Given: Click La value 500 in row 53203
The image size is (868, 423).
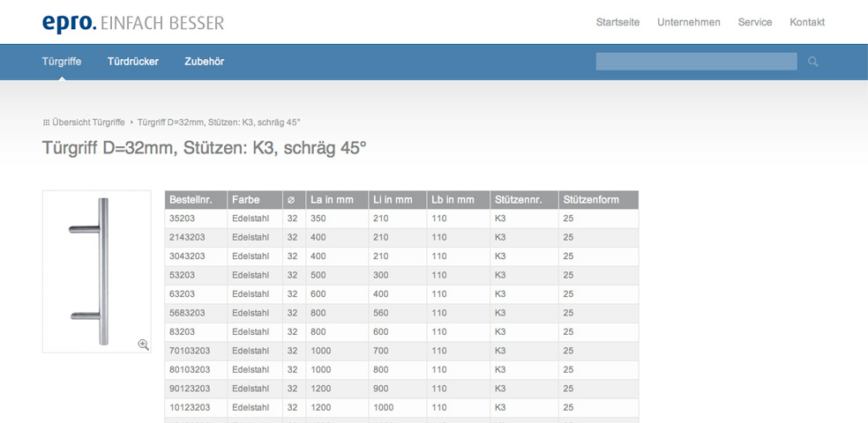Looking at the screenshot, I should pyautogui.click(x=318, y=275).
